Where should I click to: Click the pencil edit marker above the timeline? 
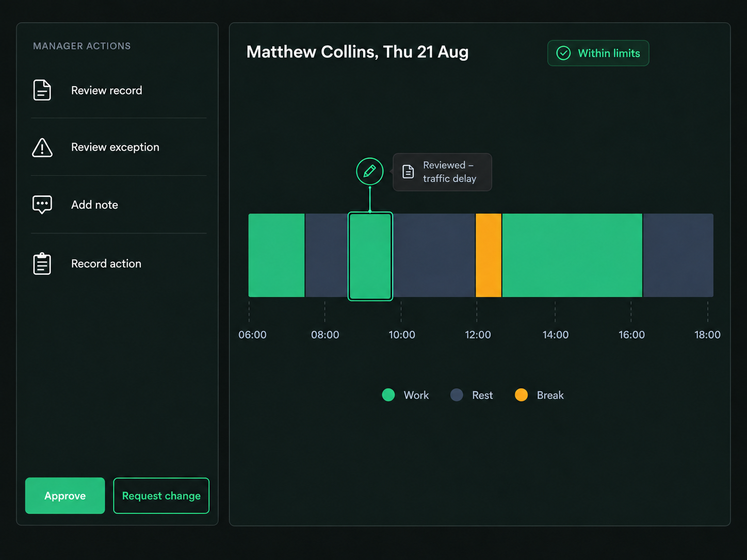tap(370, 171)
